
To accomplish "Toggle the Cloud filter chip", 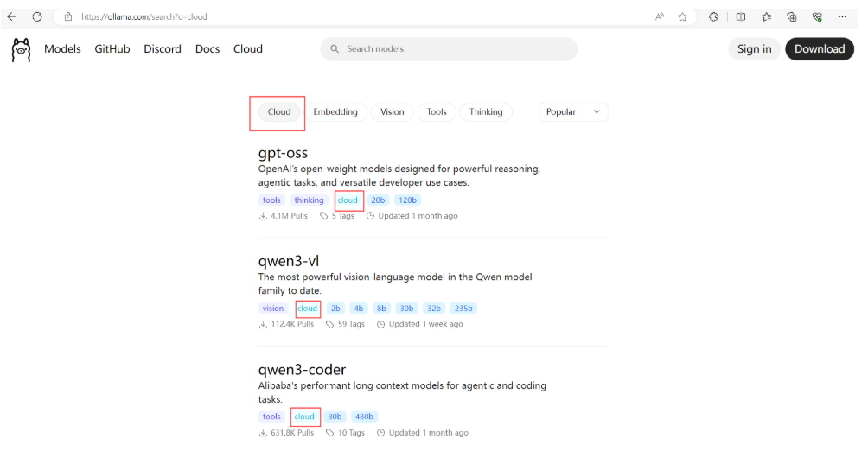I will [x=279, y=111].
